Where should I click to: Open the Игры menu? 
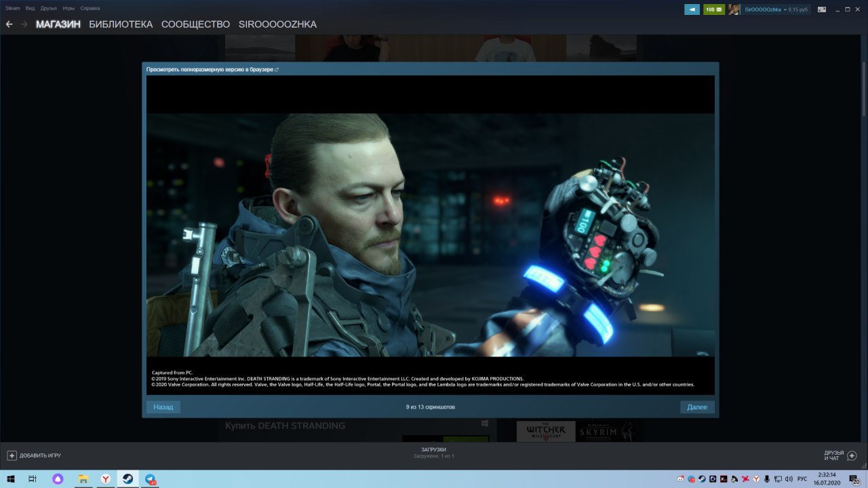pyautogui.click(x=68, y=8)
